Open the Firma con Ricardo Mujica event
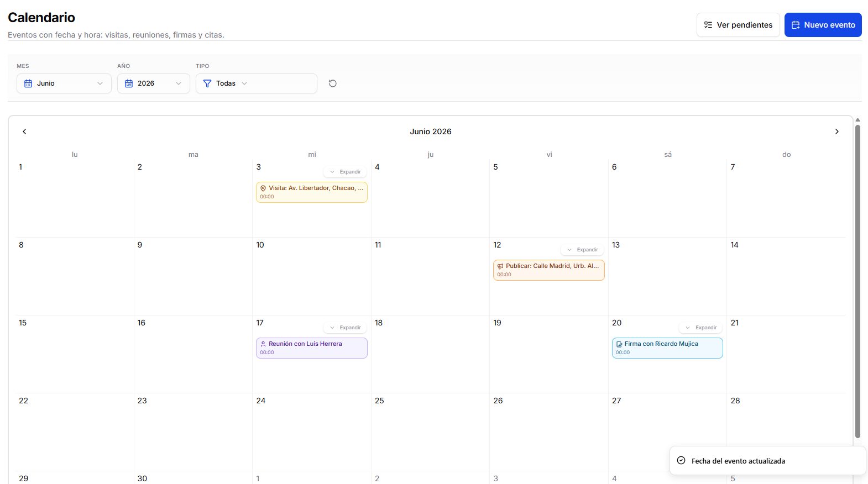Image resolution: width=868 pixels, height=484 pixels. [x=667, y=348]
